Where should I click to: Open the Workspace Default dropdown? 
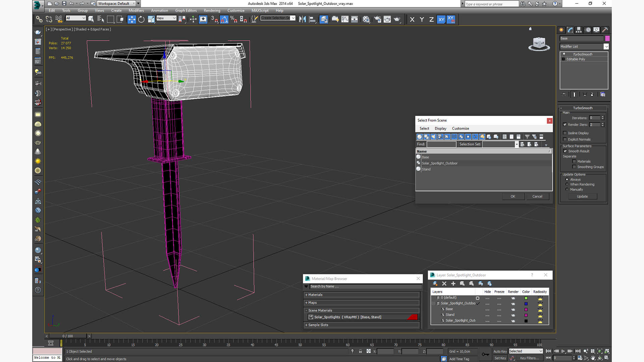pyautogui.click(x=116, y=3)
